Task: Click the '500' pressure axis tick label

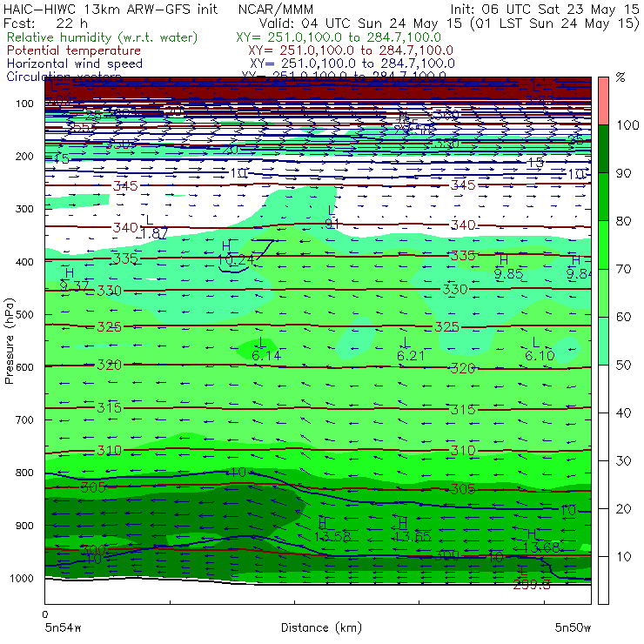Action: click(x=24, y=315)
